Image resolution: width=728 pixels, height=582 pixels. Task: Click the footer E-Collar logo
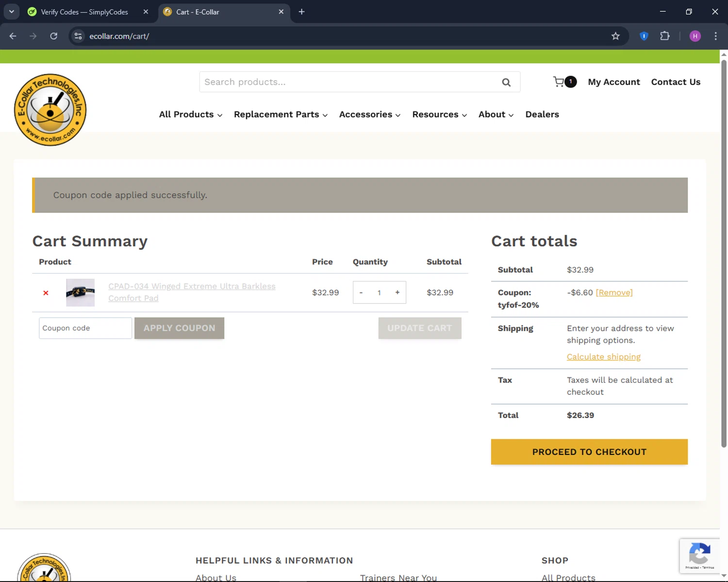(x=44, y=567)
